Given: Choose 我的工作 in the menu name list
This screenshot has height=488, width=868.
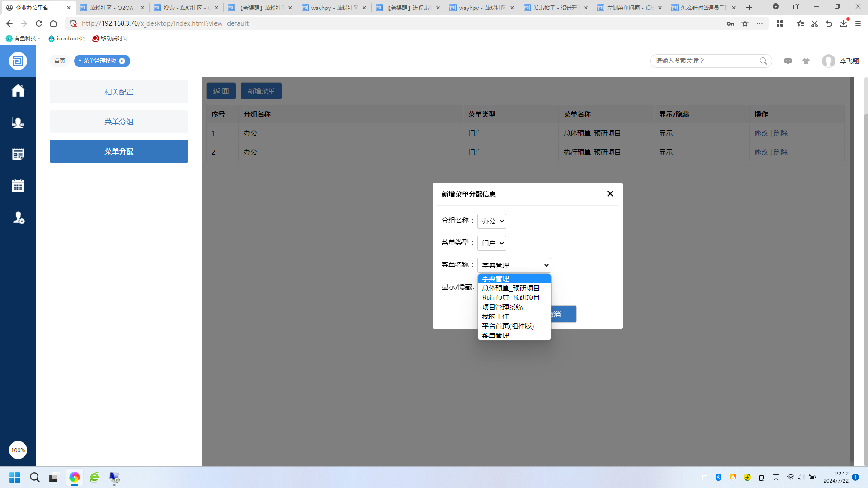Looking at the screenshot, I should pyautogui.click(x=495, y=317).
